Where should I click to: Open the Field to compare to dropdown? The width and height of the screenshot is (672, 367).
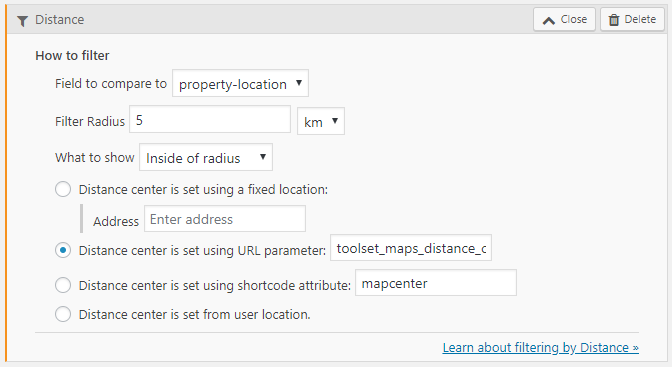(240, 83)
